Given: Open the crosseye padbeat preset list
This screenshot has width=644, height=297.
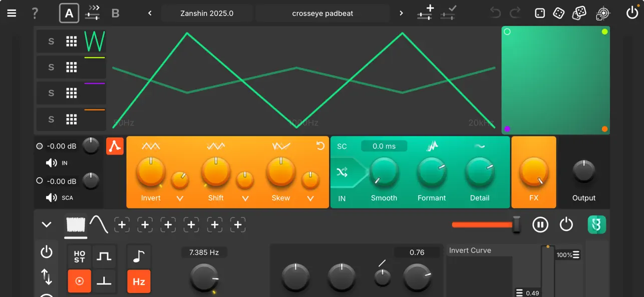Looking at the screenshot, I should (x=323, y=13).
